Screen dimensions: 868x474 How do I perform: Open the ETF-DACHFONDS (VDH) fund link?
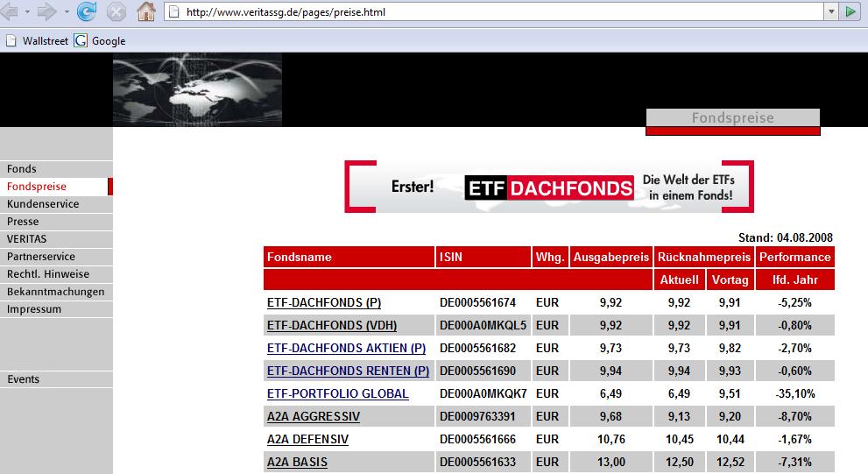(332, 326)
